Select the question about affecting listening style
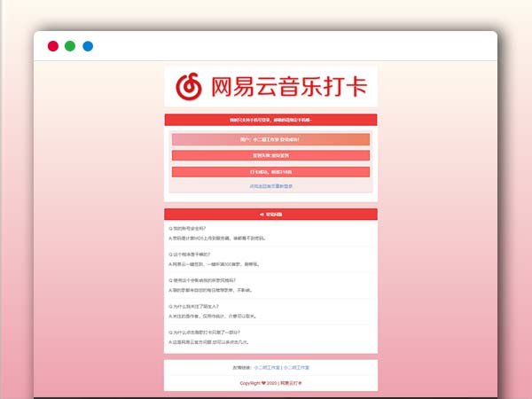The width and height of the screenshot is (532, 399). click(202, 280)
